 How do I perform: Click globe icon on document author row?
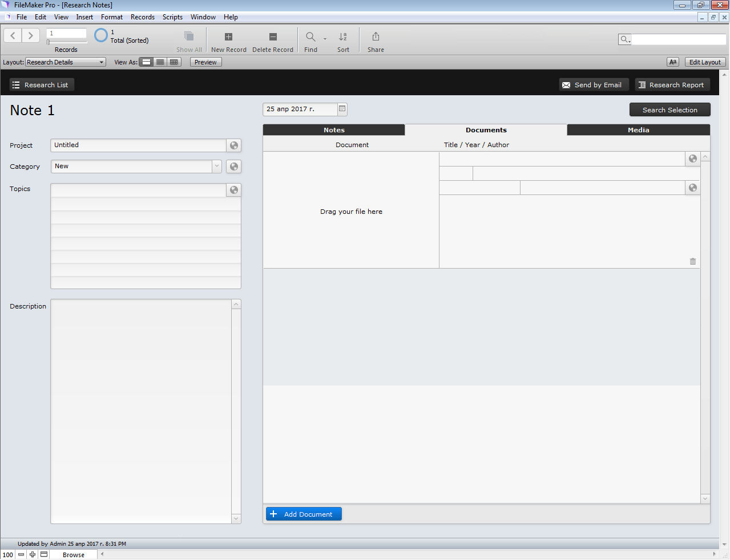[693, 188]
